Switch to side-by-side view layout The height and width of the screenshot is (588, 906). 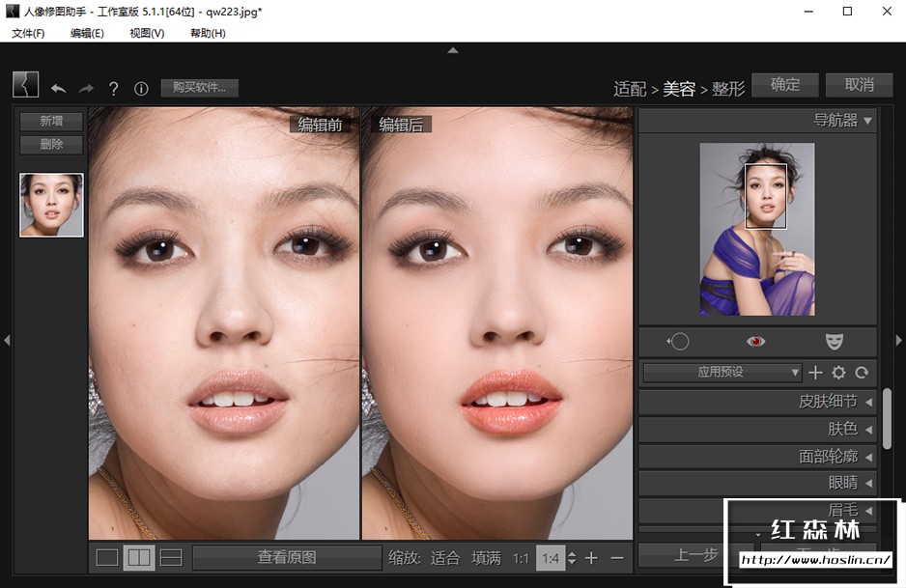coord(139,557)
